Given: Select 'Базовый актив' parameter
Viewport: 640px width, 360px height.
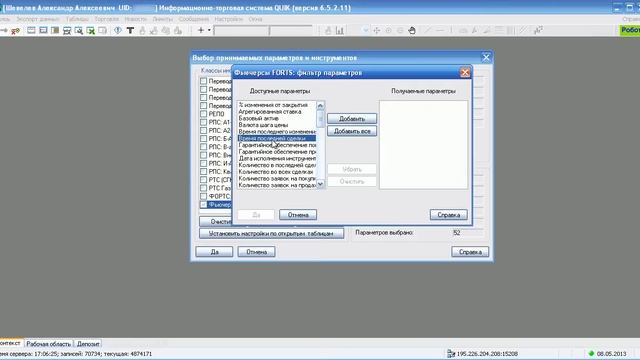Looking at the screenshot, I should tap(277, 118).
